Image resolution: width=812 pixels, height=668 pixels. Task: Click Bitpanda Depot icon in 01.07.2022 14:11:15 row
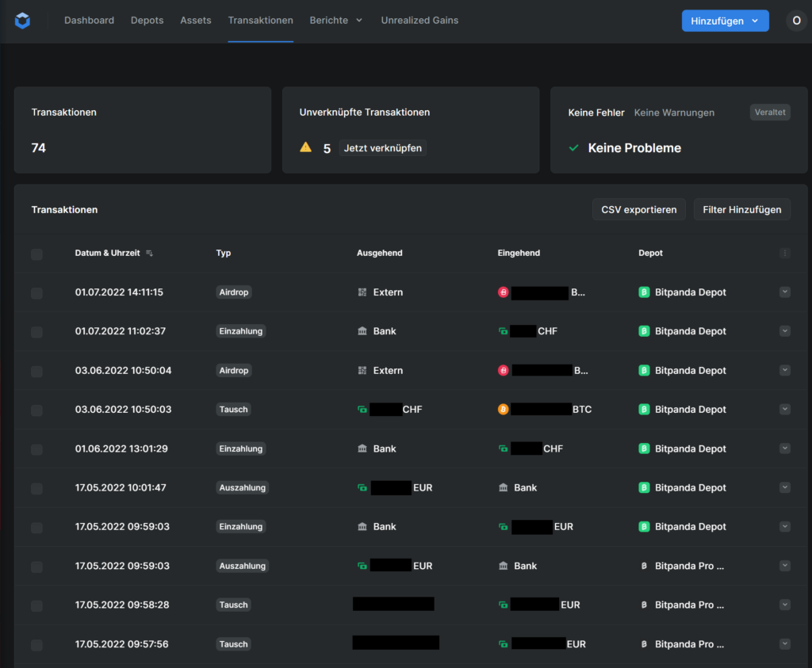point(644,292)
